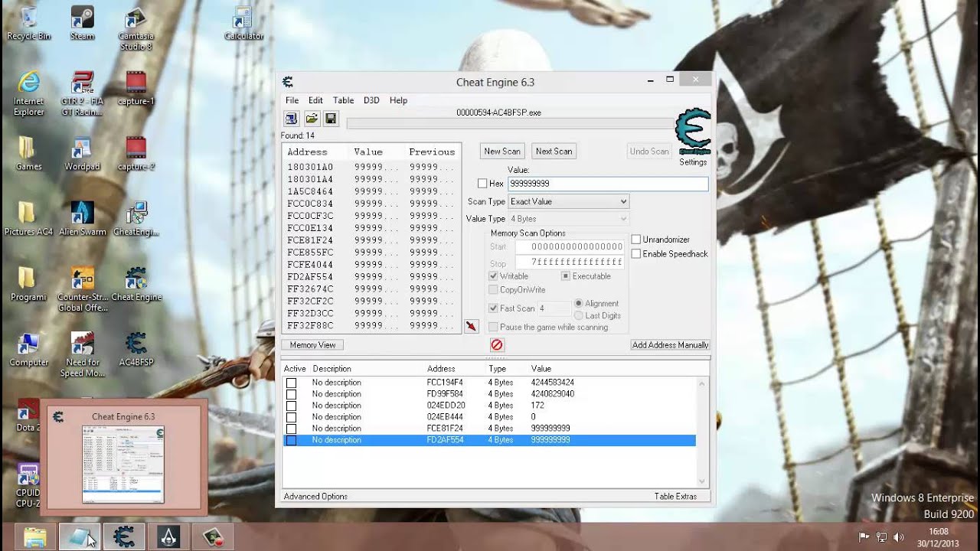980x551 pixels.
Task: Tick Active box for address 024EDD20
Action: (291, 406)
